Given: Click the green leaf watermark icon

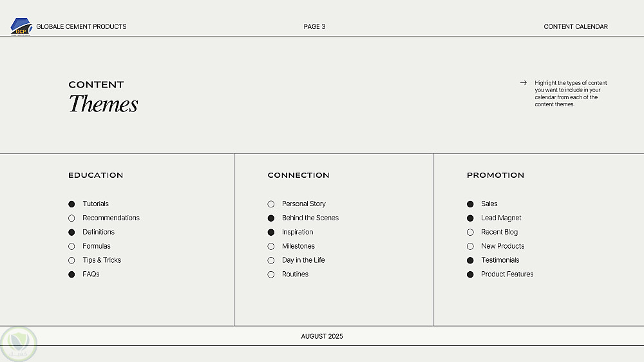Looking at the screenshot, I should click(x=19, y=342).
